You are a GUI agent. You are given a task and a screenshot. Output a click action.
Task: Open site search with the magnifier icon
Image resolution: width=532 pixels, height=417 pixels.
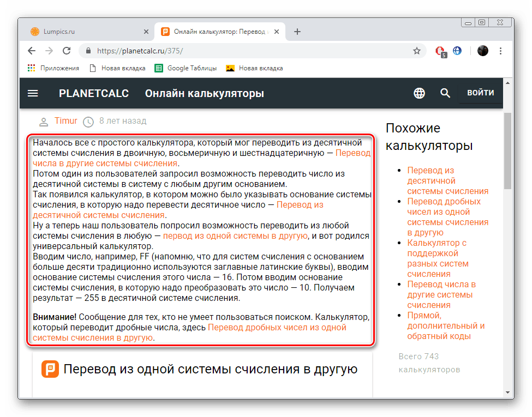[445, 93]
